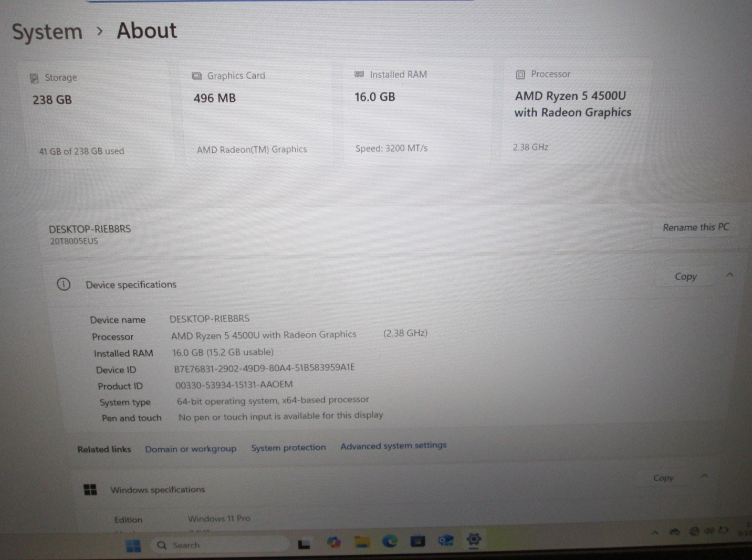This screenshot has height=560, width=752.
Task: Open Advanced system settings link
Action: point(393,446)
